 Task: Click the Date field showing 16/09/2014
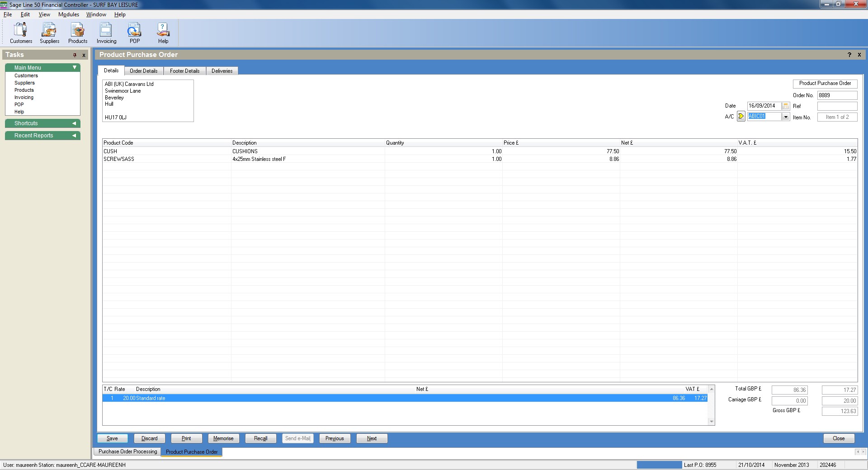click(x=764, y=106)
